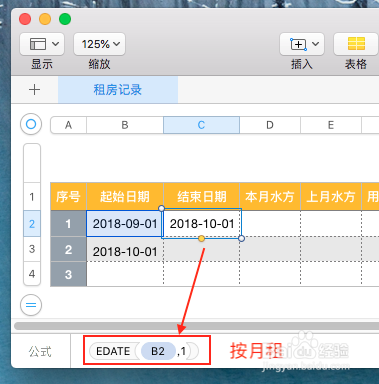Select column D header
This screenshot has width=379, height=384.
[270, 125]
